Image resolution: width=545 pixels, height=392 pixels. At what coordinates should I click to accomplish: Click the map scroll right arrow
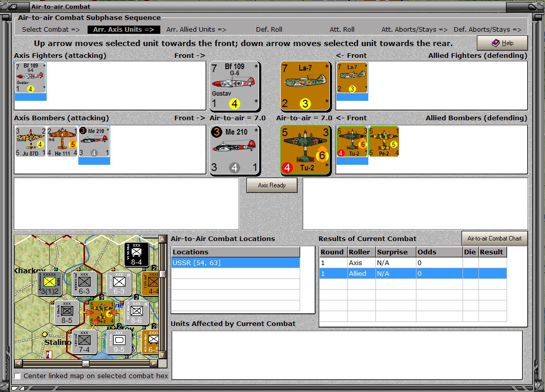click(154, 363)
